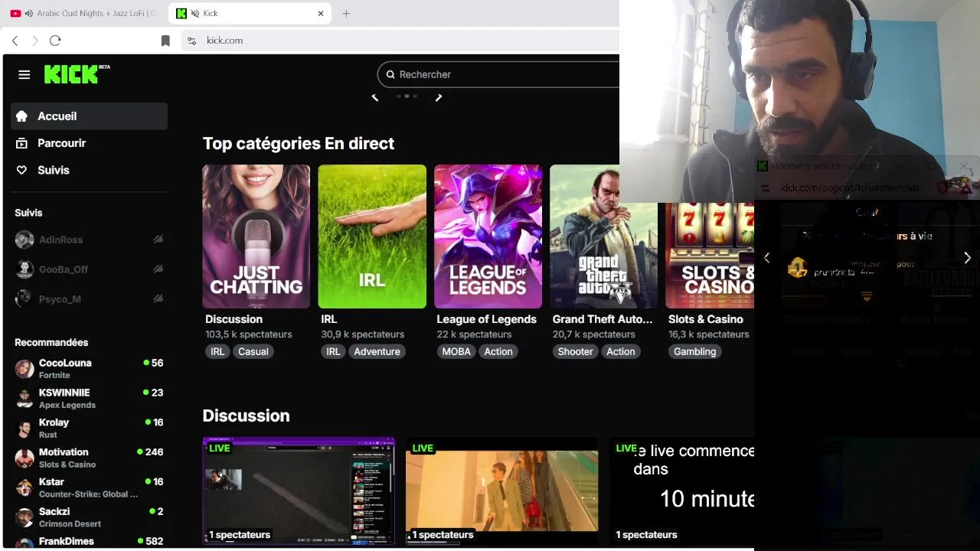The height and width of the screenshot is (551, 980).
Task: Click the MOBA tag
Action: click(456, 351)
